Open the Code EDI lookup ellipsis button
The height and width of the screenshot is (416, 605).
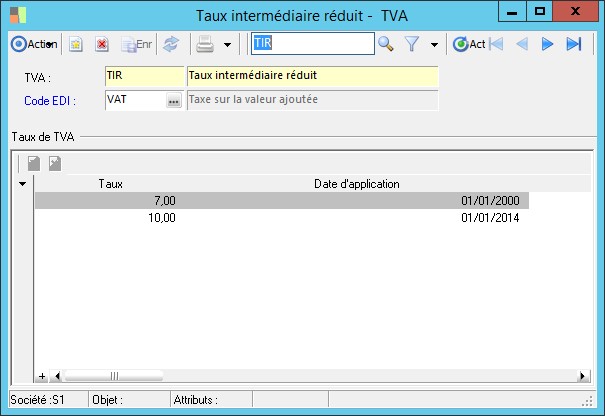(x=174, y=101)
